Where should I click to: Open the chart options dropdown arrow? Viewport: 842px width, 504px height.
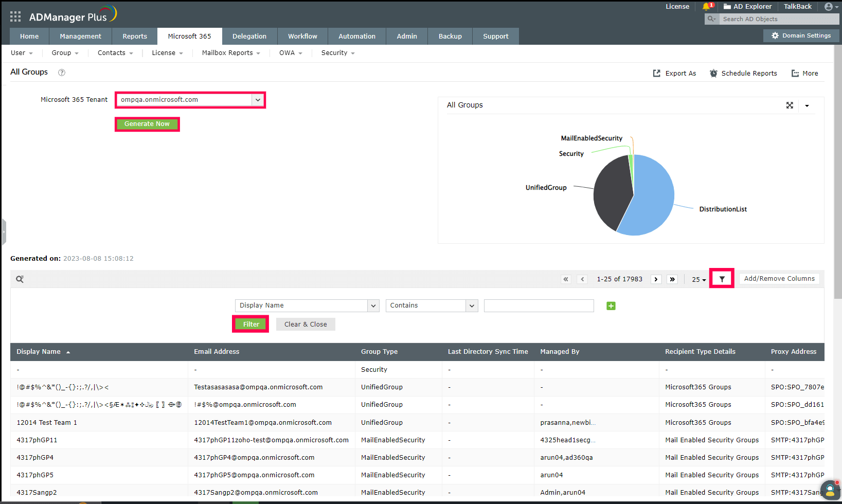pos(807,106)
